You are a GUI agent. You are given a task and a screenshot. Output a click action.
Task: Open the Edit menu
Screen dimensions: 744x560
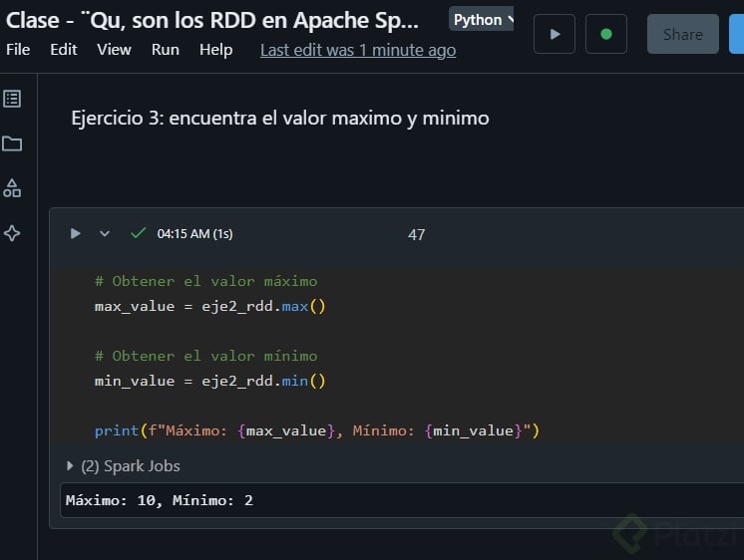pos(64,50)
